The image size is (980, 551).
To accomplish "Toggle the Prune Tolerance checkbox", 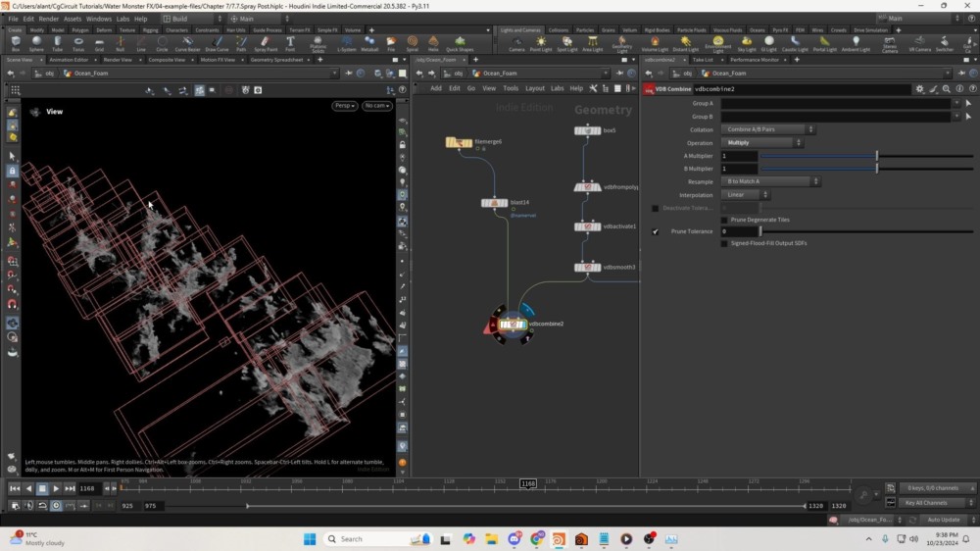I will tap(655, 231).
